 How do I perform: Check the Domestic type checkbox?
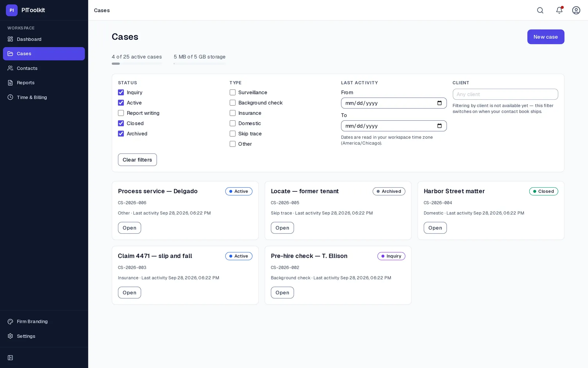click(x=233, y=123)
